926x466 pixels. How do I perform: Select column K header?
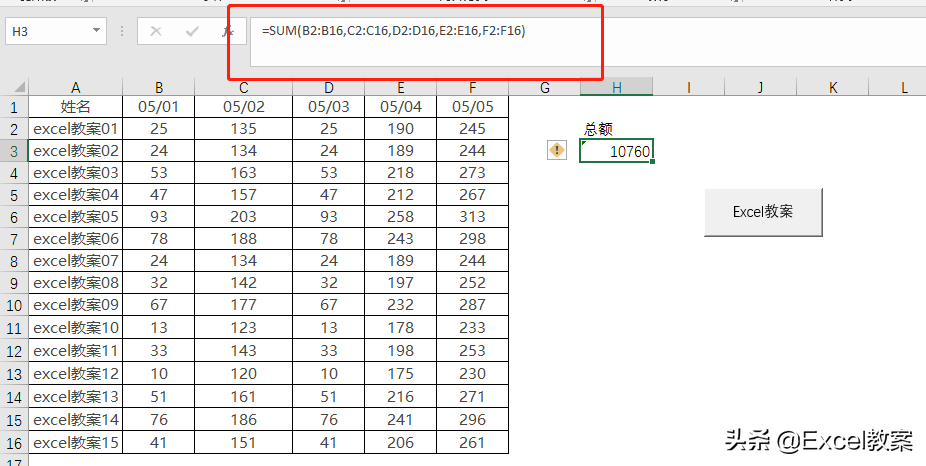pos(833,87)
